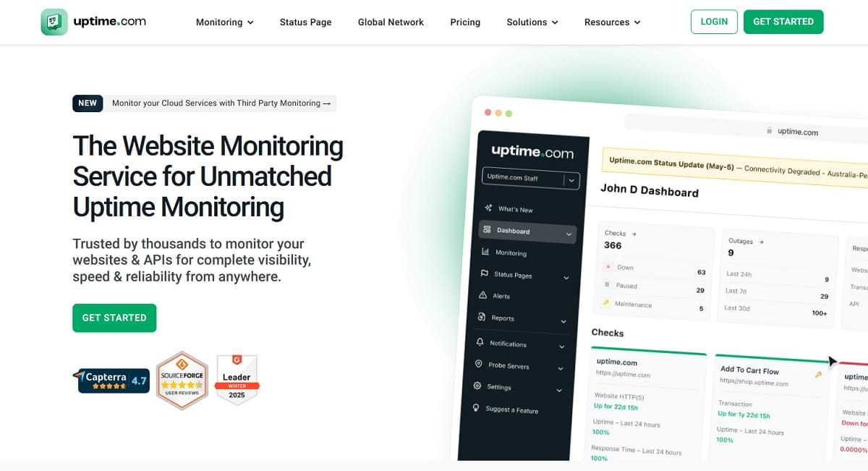Click the Monitoring bar chart icon
Image resolution: width=868 pixels, height=471 pixels.
(x=485, y=252)
